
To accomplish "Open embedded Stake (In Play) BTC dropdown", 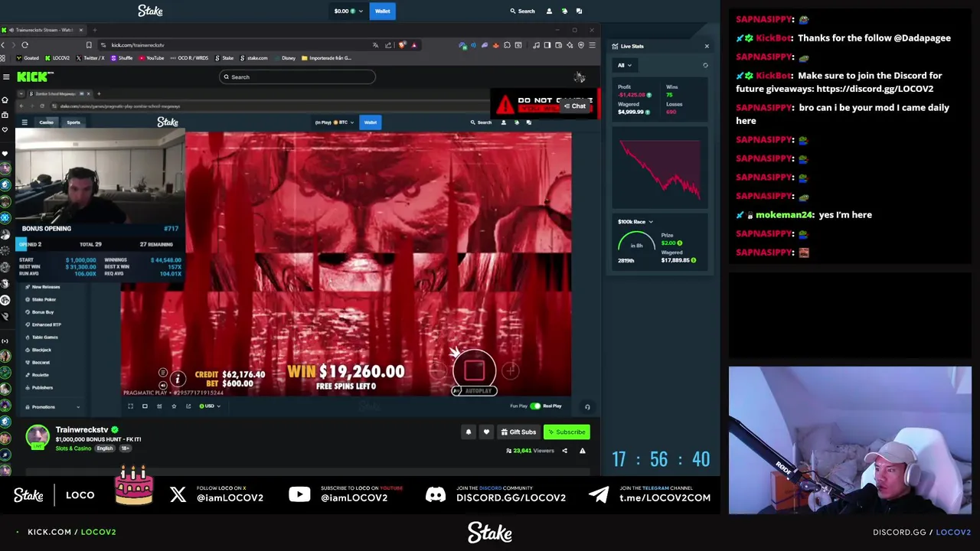I will click(335, 122).
